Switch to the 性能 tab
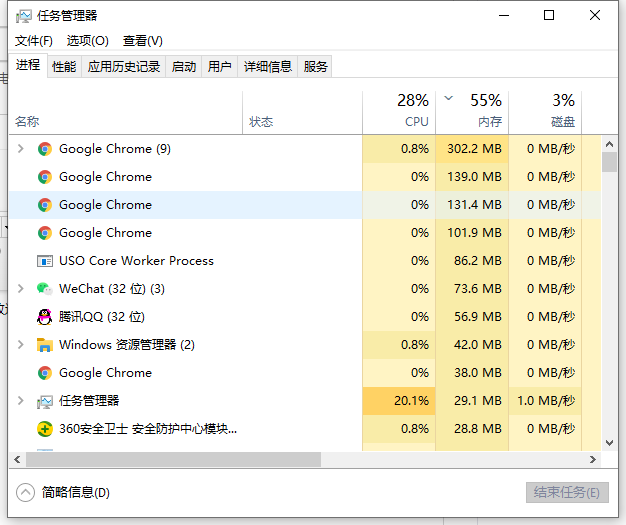Image resolution: width=626 pixels, height=525 pixels. (64, 67)
